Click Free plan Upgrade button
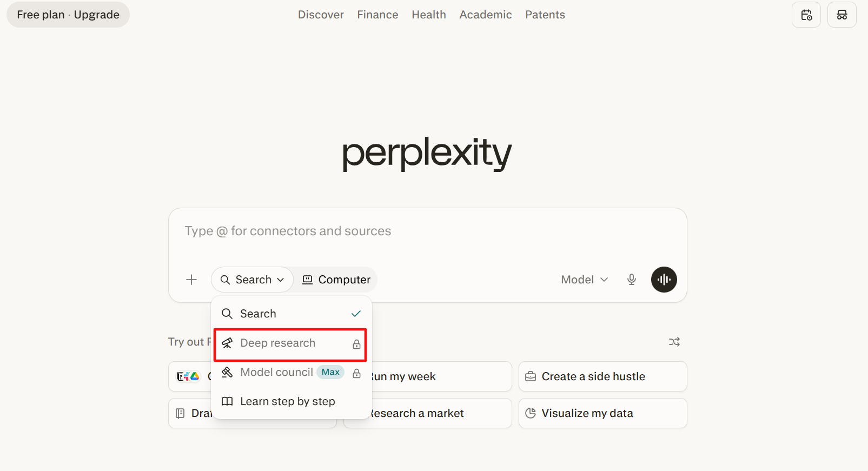The height and width of the screenshot is (471, 868). pos(68,15)
